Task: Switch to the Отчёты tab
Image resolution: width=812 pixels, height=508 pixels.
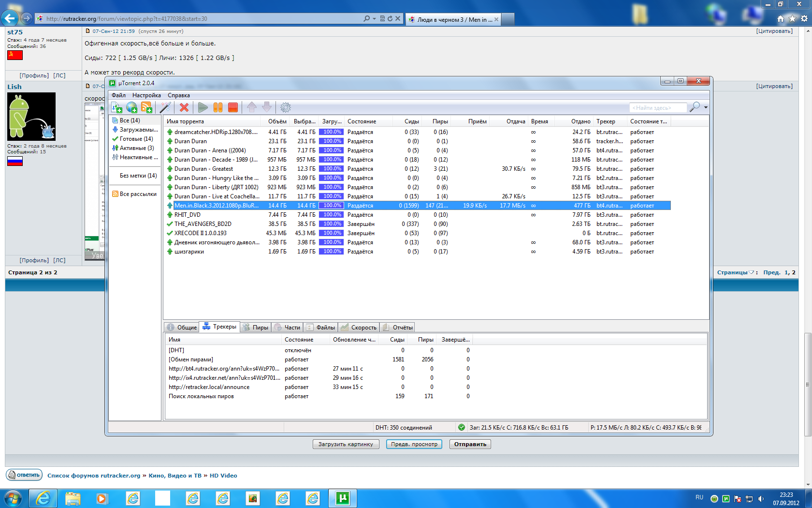Action: coord(398,328)
